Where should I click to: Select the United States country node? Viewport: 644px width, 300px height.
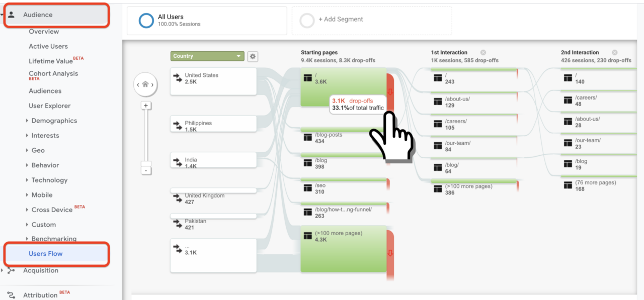point(213,80)
